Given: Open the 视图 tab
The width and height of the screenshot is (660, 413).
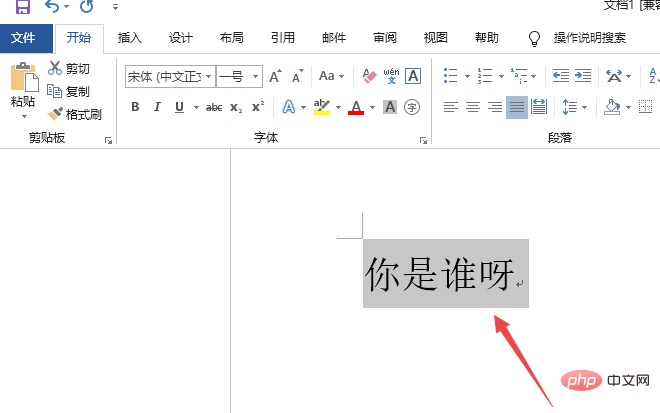Looking at the screenshot, I should pos(436,38).
